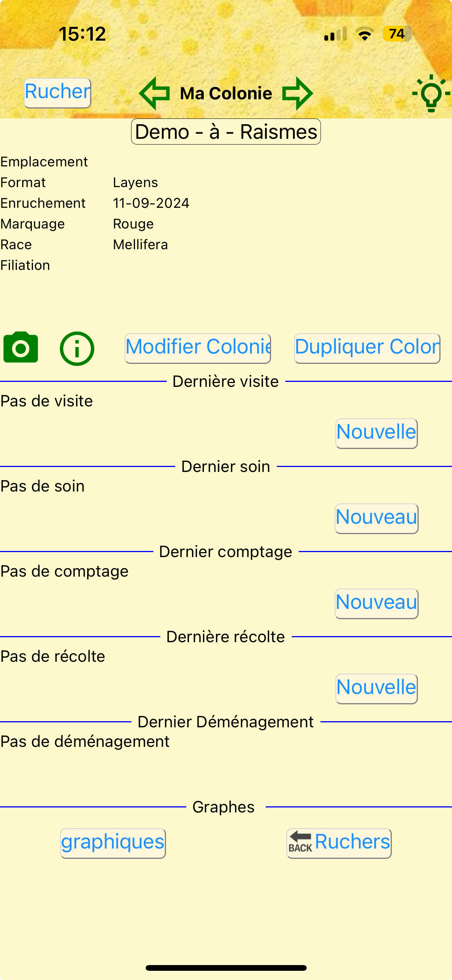Tap the battery level indicator
This screenshot has height=980, width=452.
click(x=397, y=34)
